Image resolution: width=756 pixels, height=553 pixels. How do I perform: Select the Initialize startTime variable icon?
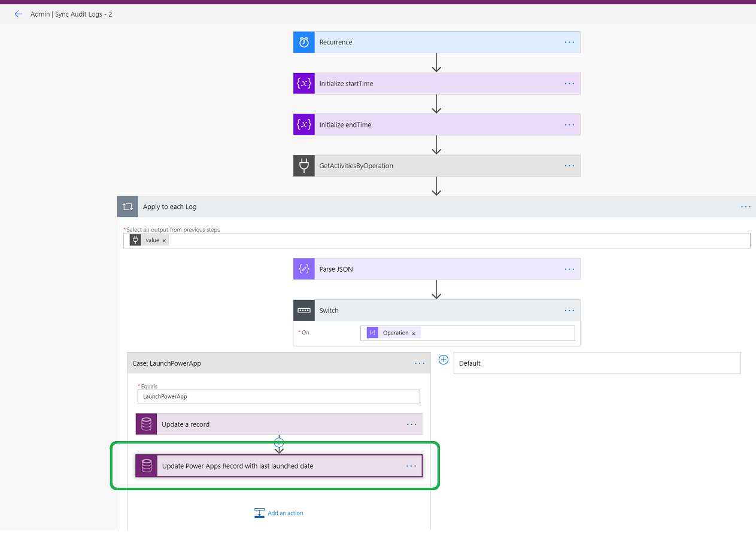[x=303, y=83]
